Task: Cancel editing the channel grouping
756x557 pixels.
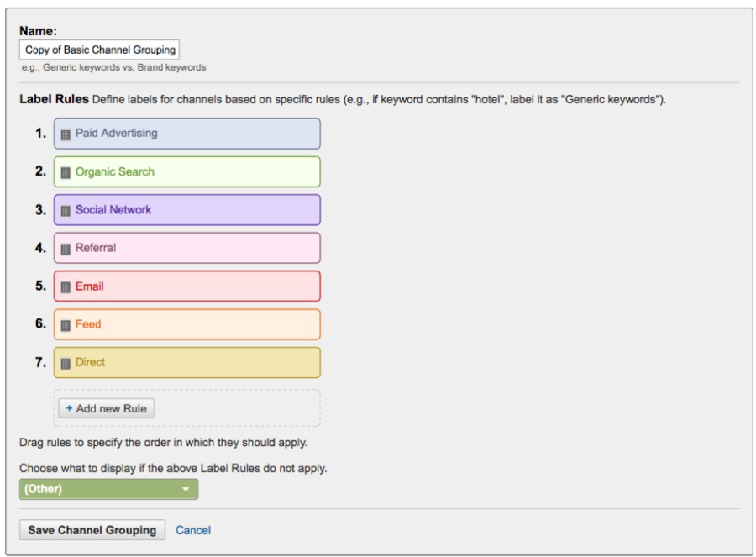Action: click(193, 530)
